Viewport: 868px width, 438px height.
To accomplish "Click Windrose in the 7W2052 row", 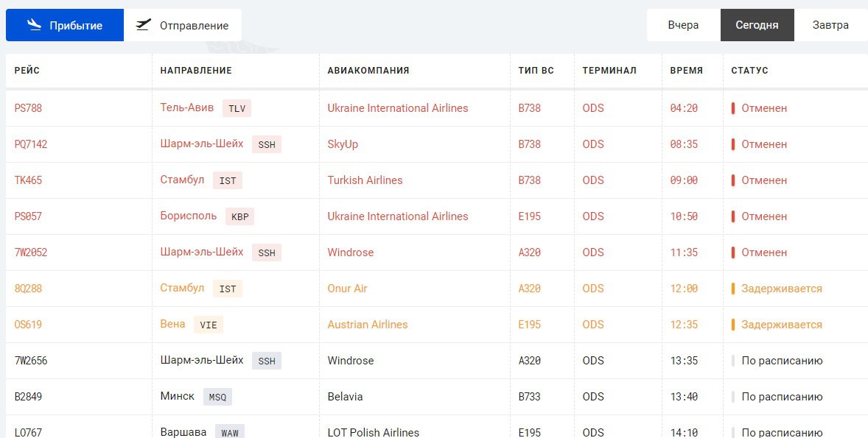I will point(351,252).
